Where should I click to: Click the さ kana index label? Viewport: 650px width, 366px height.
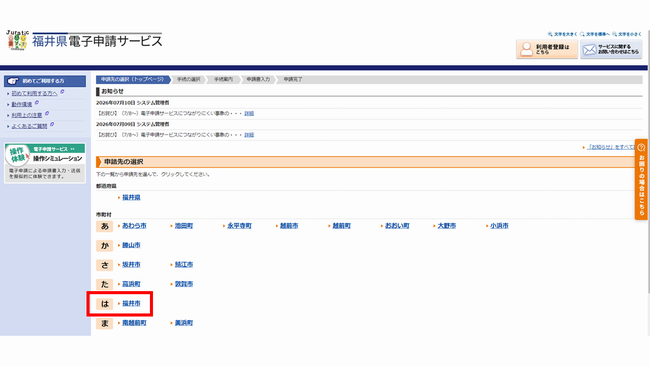(104, 265)
